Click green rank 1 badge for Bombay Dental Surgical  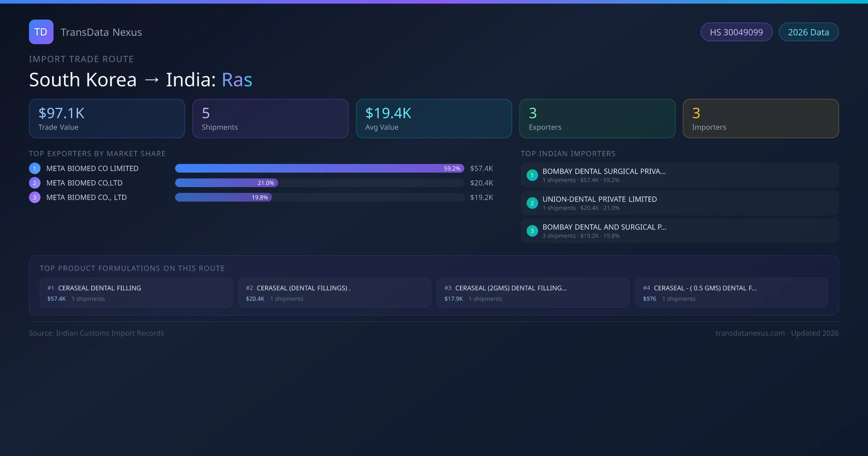(x=532, y=175)
